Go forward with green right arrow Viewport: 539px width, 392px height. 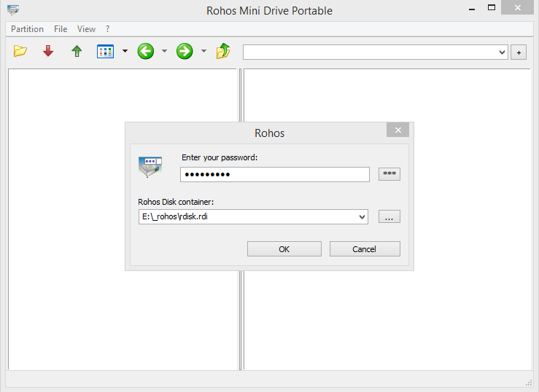tap(185, 51)
